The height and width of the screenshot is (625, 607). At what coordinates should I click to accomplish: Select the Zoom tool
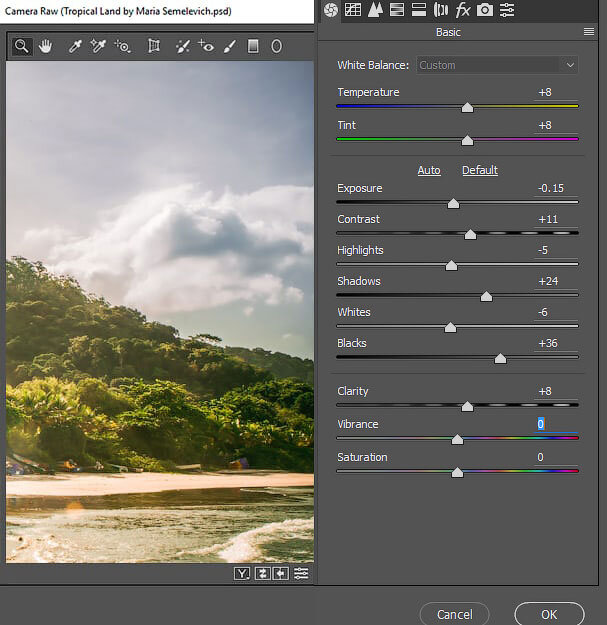[22, 46]
